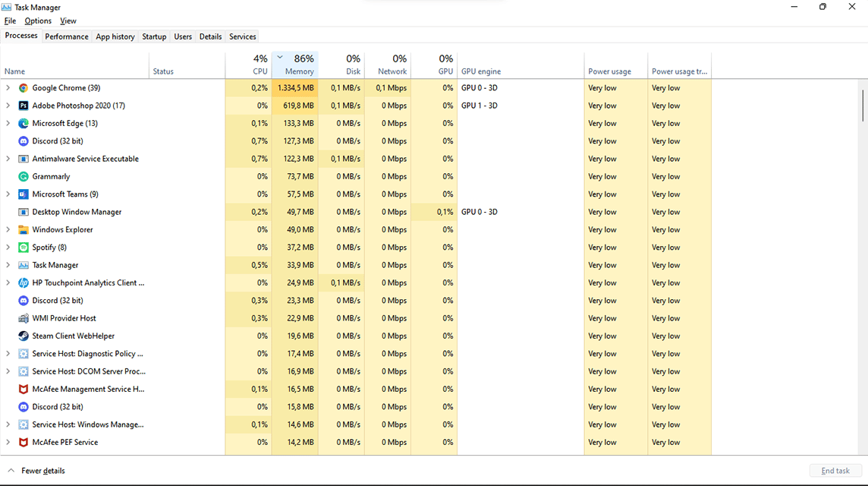
Task: Expand the HP Touchpoint Analytics Client row
Action: pos(8,283)
